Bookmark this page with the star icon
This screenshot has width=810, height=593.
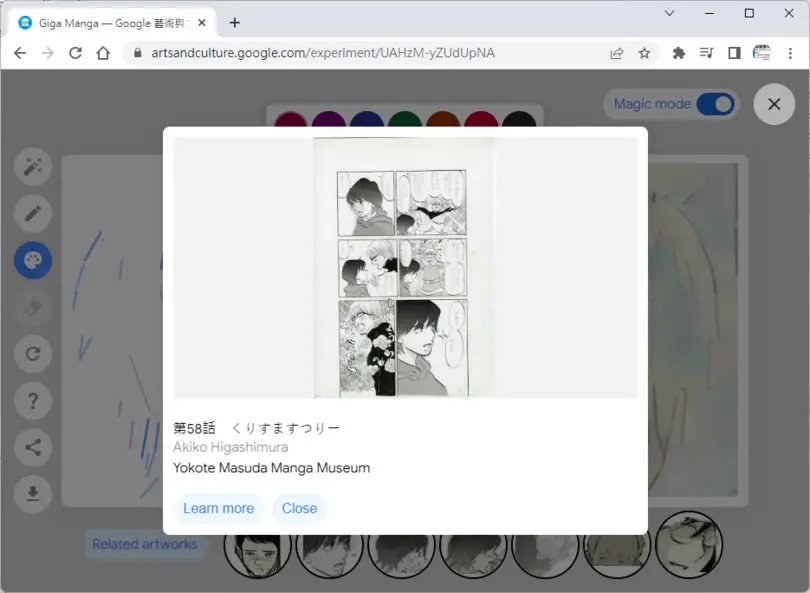click(644, 53)
